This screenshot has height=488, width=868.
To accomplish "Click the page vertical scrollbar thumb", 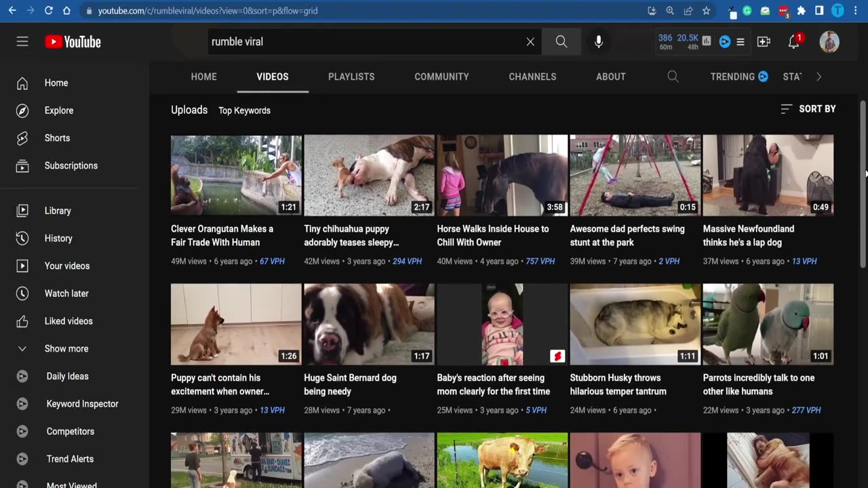I will click(x=863, y=183).
